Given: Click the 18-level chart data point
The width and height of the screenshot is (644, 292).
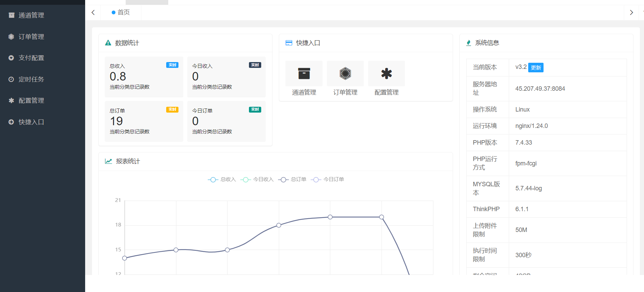Looking at the screenshot, I should click(279, 225).
